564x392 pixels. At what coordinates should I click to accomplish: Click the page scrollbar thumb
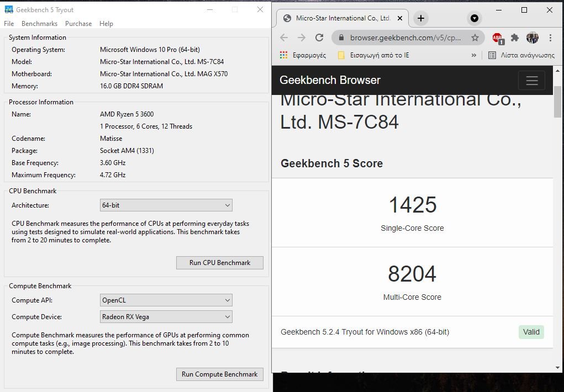tap(557, 102)
